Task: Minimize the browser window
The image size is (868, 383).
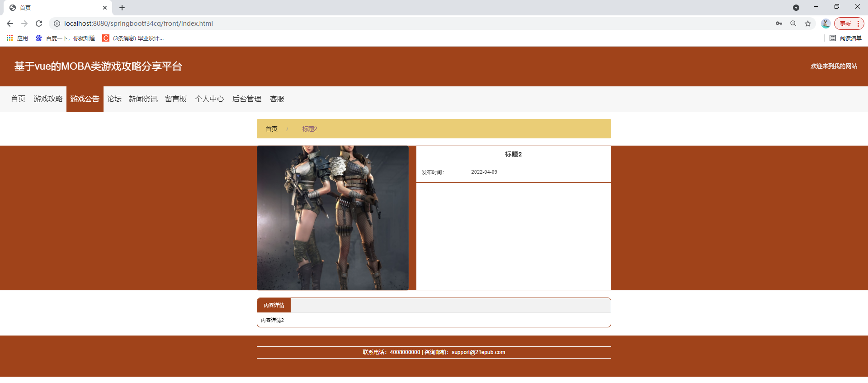Action: 816,7
